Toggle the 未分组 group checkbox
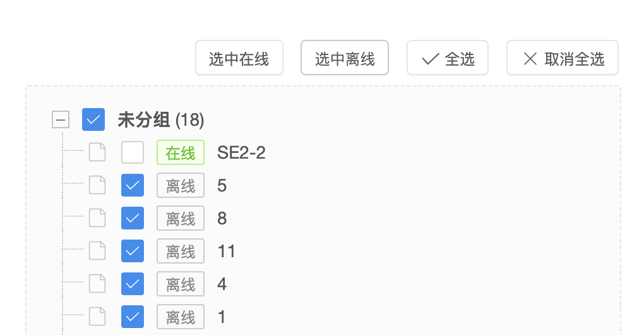Screen dimensions: 644x335 [93, 119]
